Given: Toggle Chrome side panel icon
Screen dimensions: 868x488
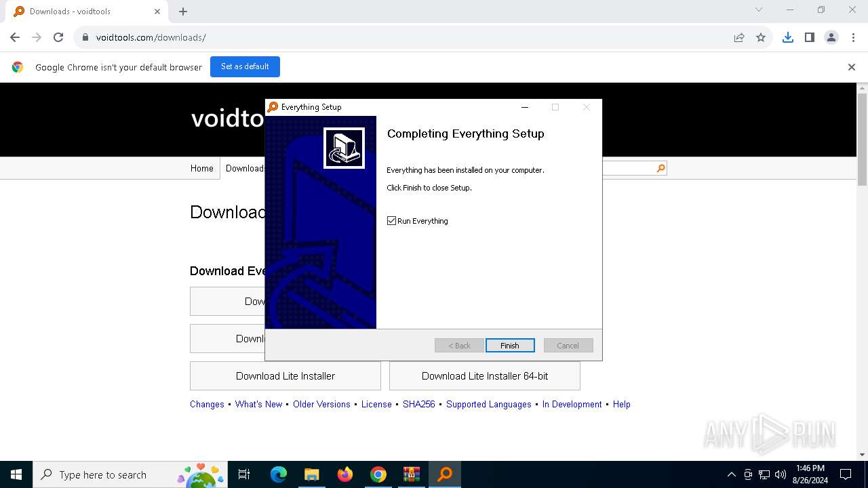Looking at the screenshot, I should [x=810, y=37].
